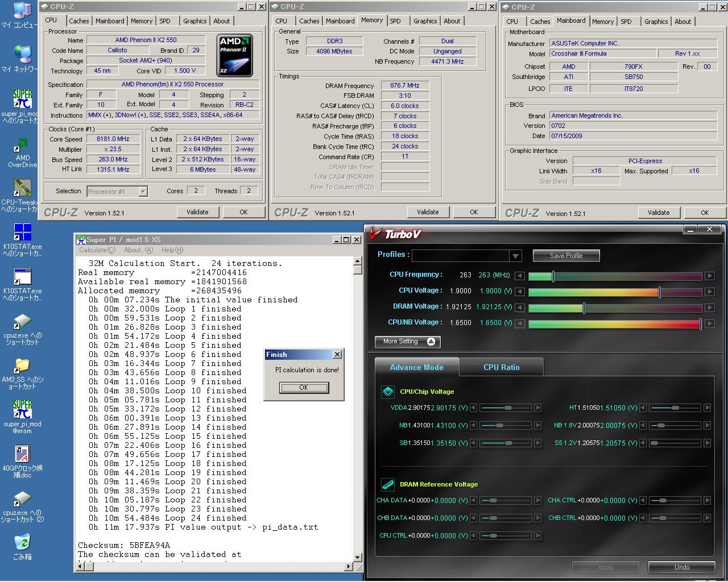Screen dimensions: 728x582
Task: Click the DRAM Voltage slider track
Action: click(615, 307)
